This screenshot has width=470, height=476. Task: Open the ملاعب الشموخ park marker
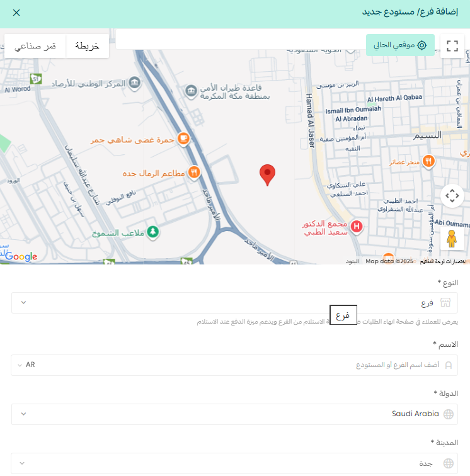tap(153, 232)
